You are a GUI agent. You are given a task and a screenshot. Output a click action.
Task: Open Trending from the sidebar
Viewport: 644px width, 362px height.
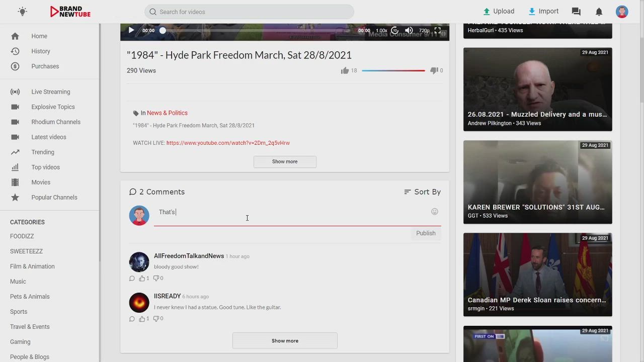point(43,152)
